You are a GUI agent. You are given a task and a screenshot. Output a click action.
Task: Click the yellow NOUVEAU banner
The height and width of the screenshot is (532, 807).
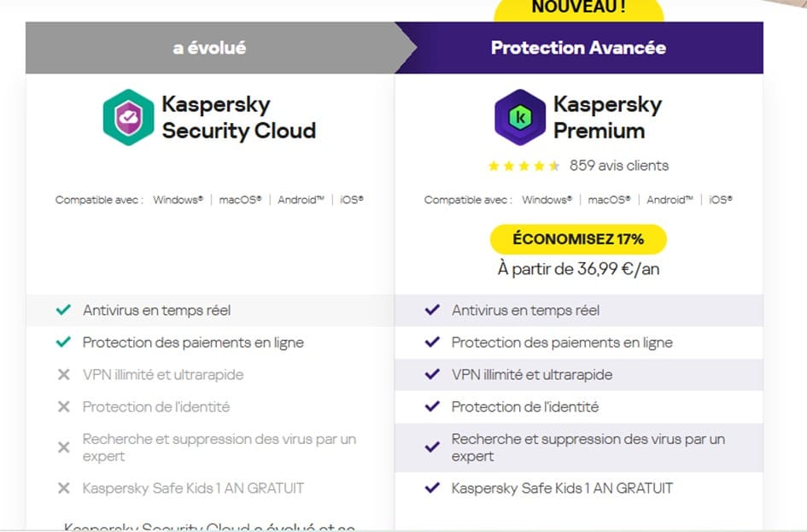tap(578, 9)
